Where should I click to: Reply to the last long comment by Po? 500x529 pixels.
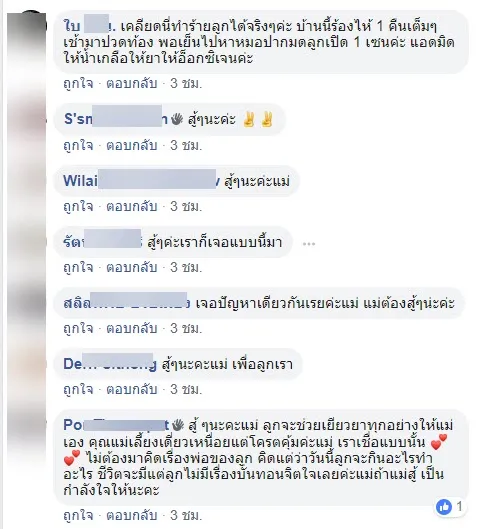click(132, 515)
